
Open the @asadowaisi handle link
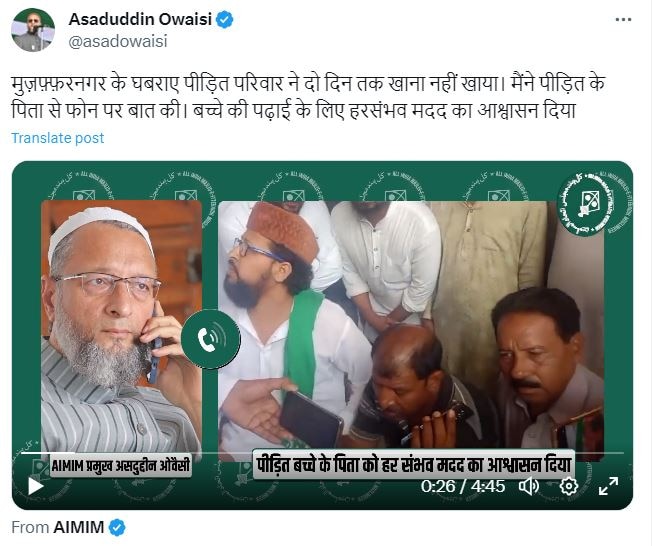(x=118, y=41)
